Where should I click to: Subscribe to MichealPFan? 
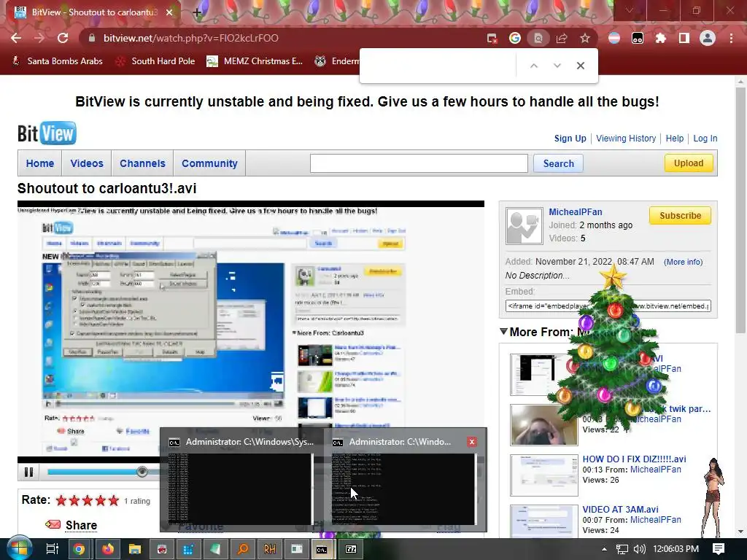click(680, 216)
